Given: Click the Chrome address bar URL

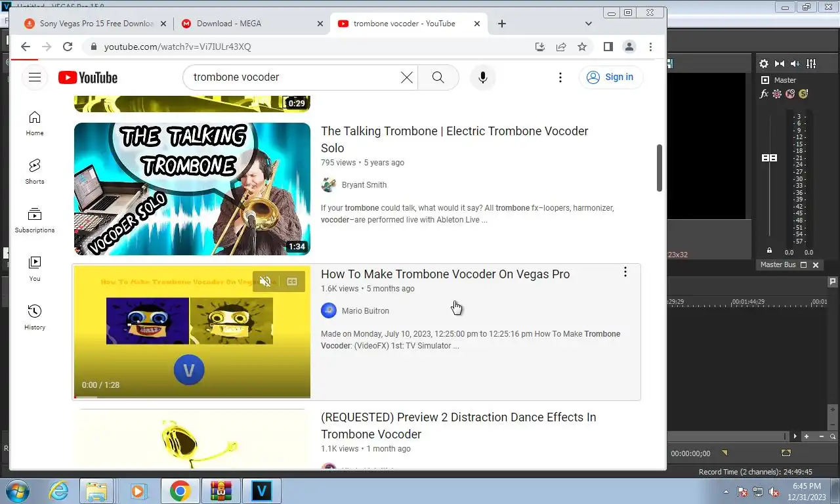Looking at the screenshot, I should click(x=177, y=47).
